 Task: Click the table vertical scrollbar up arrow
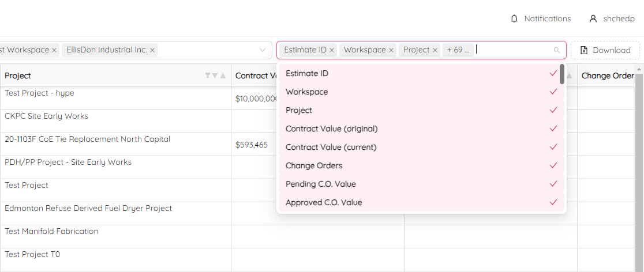point(639,69)
